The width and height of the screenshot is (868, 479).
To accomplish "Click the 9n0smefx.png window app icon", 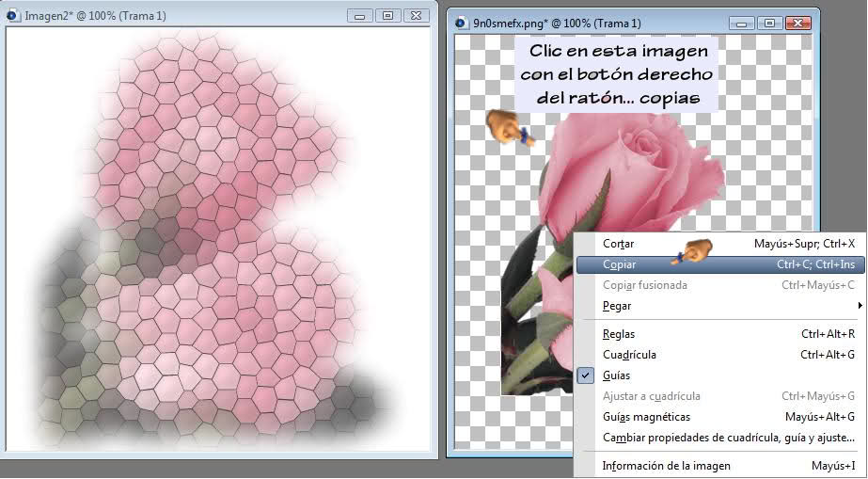I will pyautogui.click(x=461, y=24).
